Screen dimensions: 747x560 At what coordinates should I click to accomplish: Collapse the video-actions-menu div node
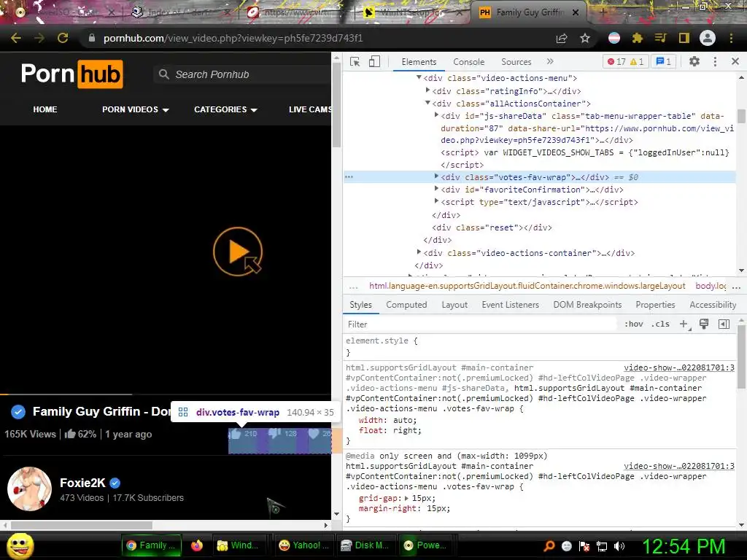coord(419,77)
